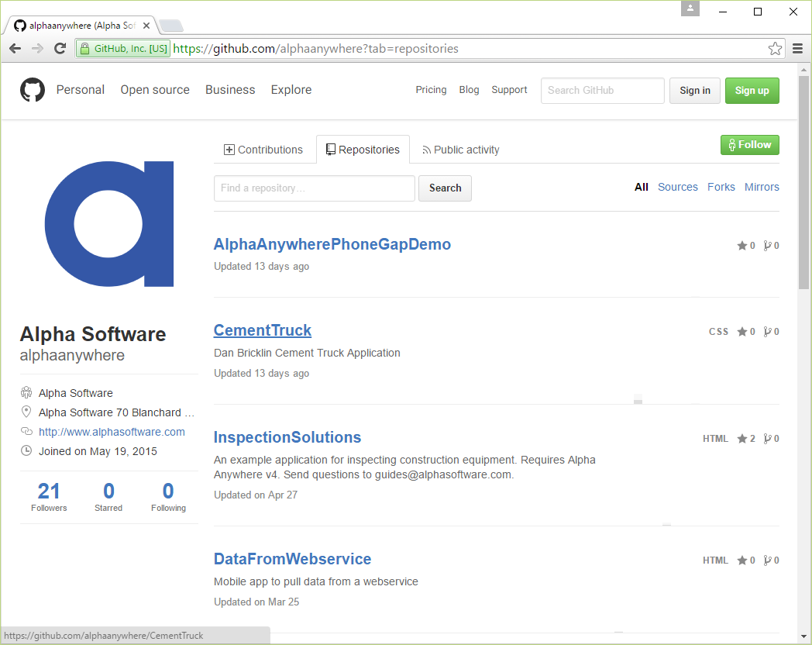
Task: Click fork count for AlphaAnywherePhoneGapDemo
Action: 772,246
